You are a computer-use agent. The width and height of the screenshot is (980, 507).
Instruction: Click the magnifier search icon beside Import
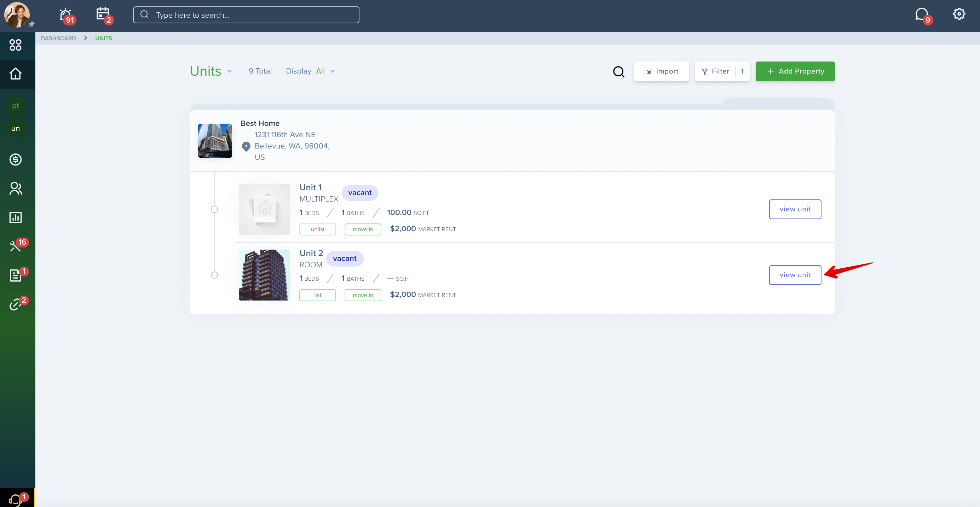[x=618, y=71]
